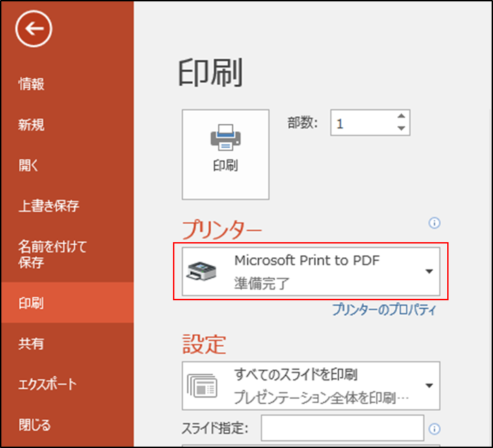Open プリンターのプロパティ link
Image resolution: width=493 pixels, height=448 pixels.
pos(384,310)
